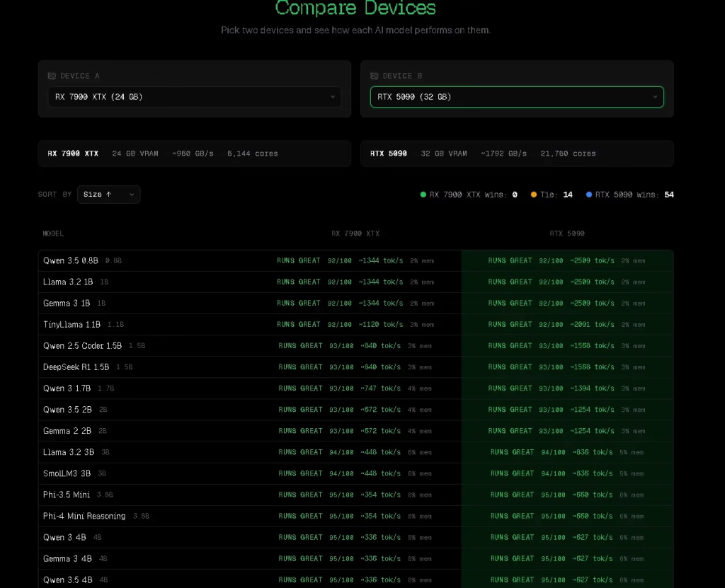Click the Compare Devices page heading
The width and height of the screenshot is (725, 588).
click(x=355, y=8)
